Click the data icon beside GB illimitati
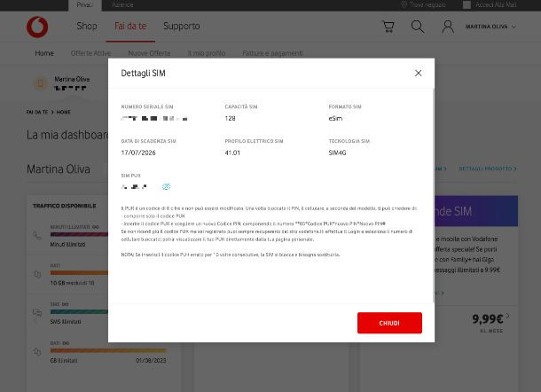The image size is (541, 392). pos(37,352)
